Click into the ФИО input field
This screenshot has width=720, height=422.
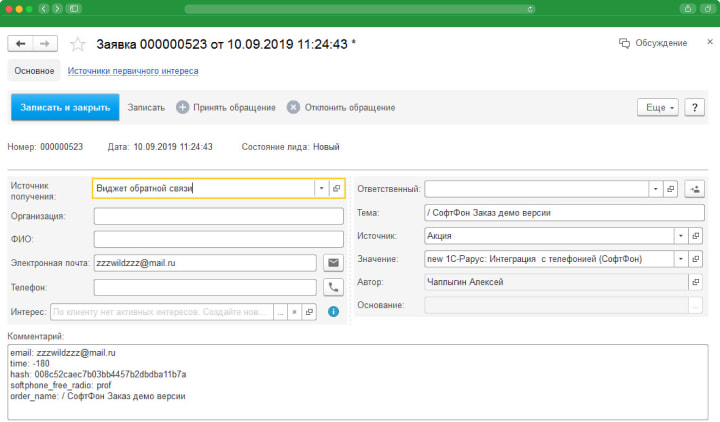click(x=218, y=239)
